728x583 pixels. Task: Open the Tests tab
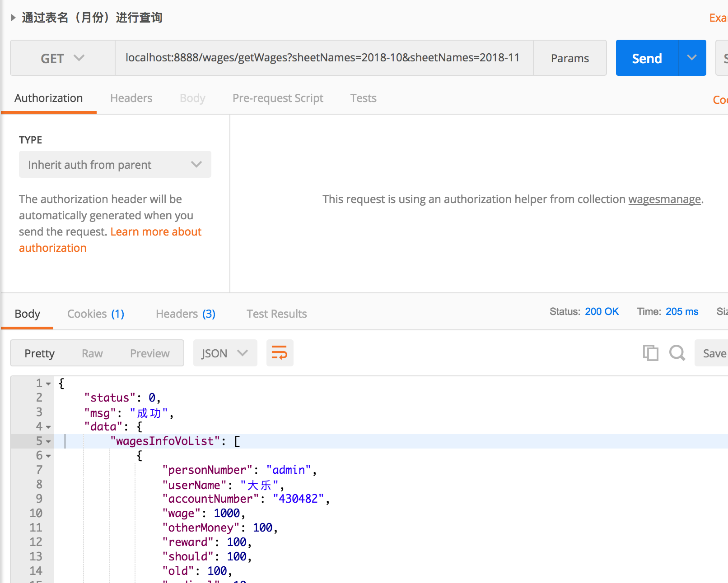(363, 98)
